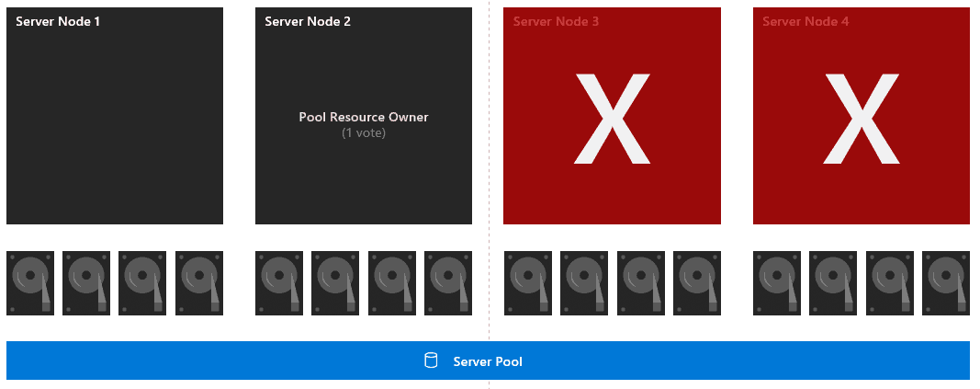
Task: Click the white X on Server Node 4
Action: coord(862,119)
